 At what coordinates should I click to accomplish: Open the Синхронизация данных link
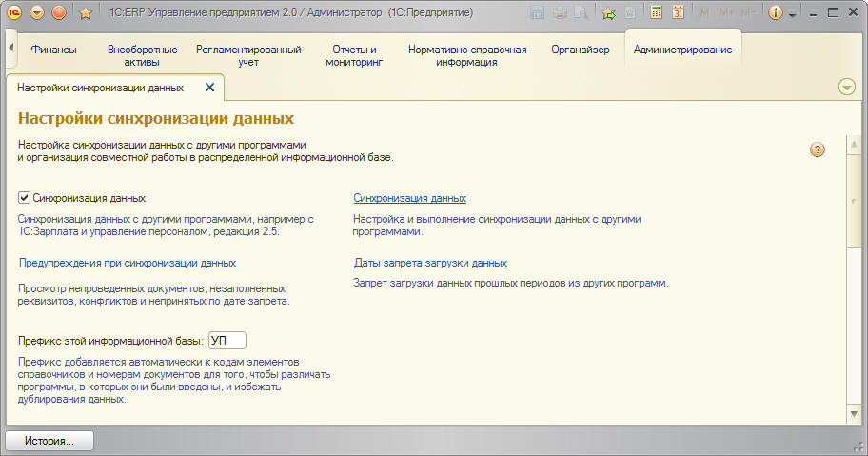coord(409,198)
